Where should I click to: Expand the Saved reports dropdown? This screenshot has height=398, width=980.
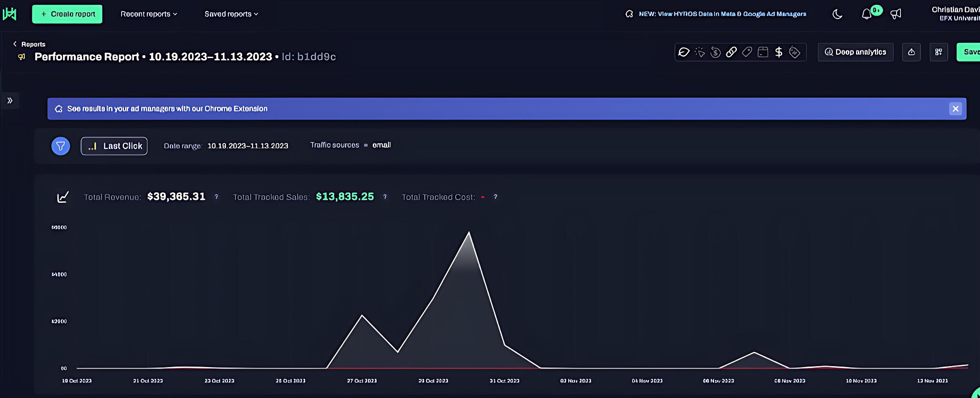pos(231,14)
